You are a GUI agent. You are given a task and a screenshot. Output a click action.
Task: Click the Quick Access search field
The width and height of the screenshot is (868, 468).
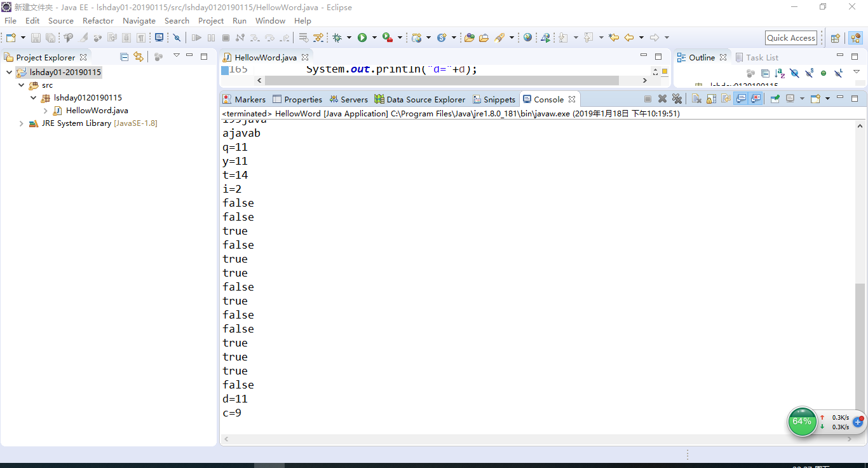pos(790,38)
